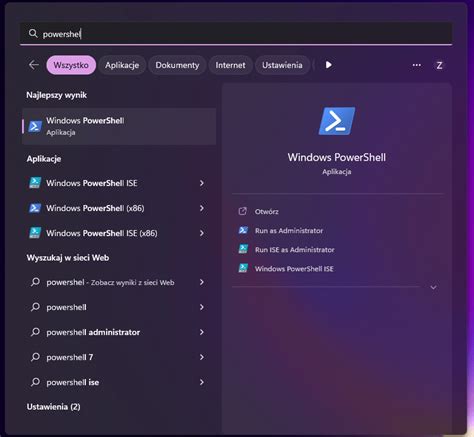Expand the 'powershel - Zobacz wyniki' chevron
Image resolution: width=474 pixels, height=437 pixels.
point(202,282)
